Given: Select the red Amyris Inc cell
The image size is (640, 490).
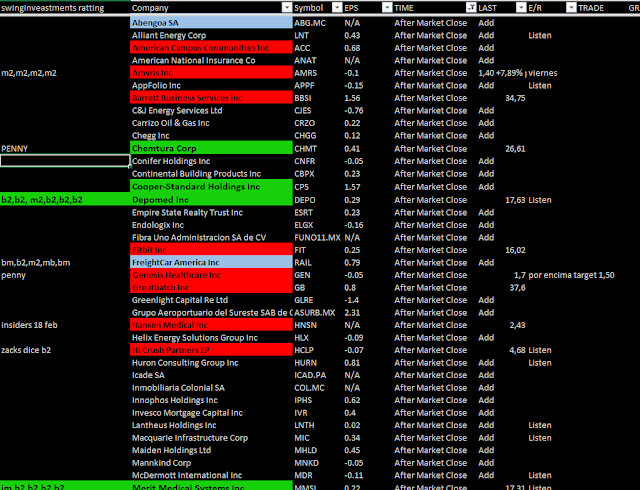Looking at the screenshot, I should click(211, 73).
